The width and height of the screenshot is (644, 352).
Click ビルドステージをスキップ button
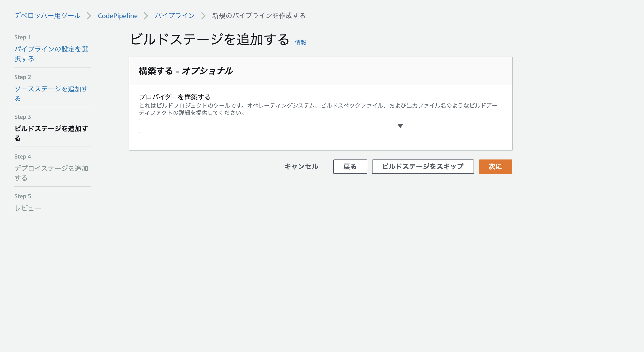pos(423,166)
